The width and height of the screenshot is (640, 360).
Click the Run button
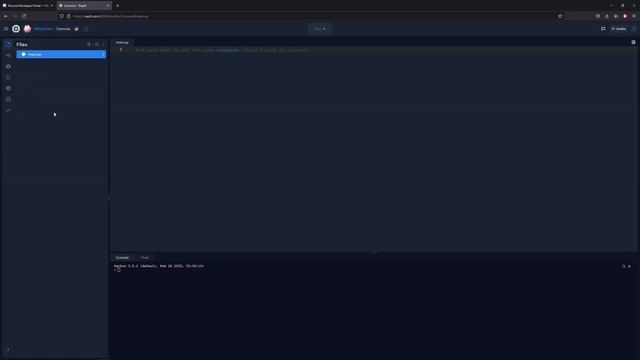click(320, 29)
